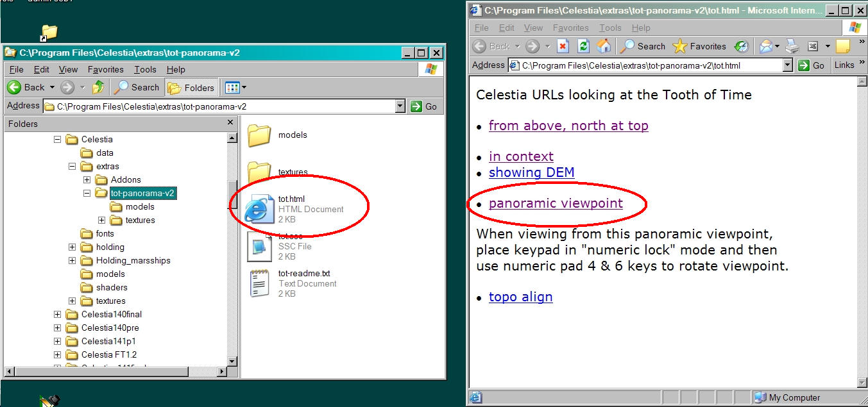The width and height of the screenshot is (868, 407).
Task: Collapse the extras folder in the tree
Action: (72, 166)
